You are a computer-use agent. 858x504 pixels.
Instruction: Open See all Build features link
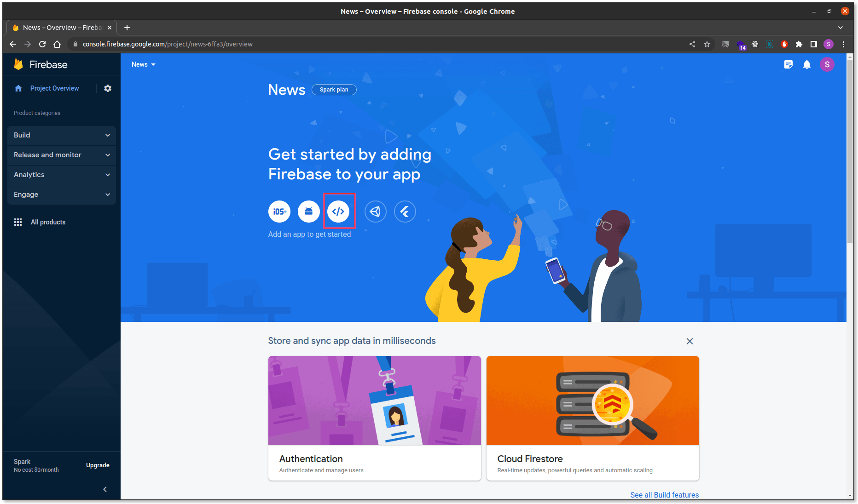click(664, 495)
